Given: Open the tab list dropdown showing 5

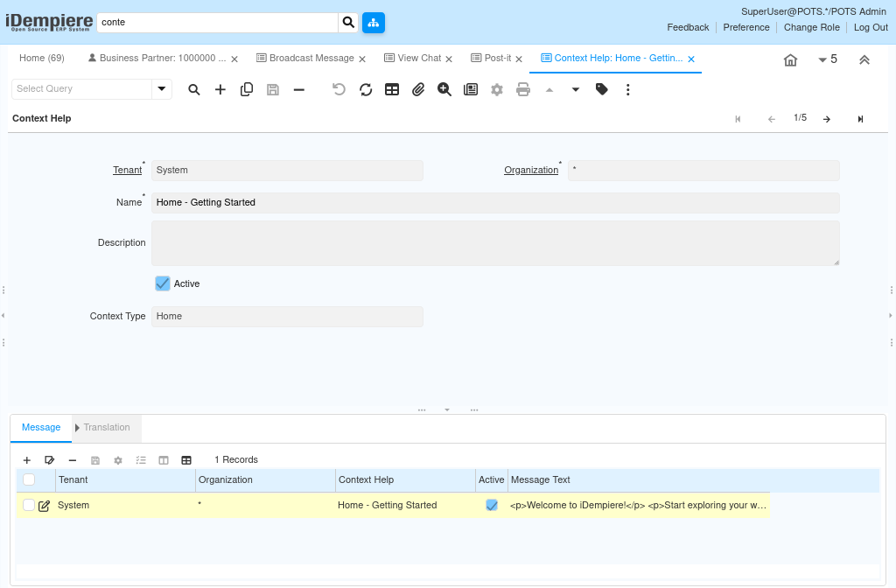Looking at the screenshot, I should pos(828,59).
